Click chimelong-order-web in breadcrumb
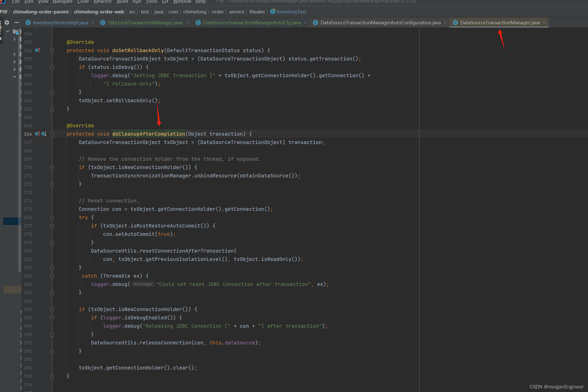The image size is (588, 392). pos(99,12)
